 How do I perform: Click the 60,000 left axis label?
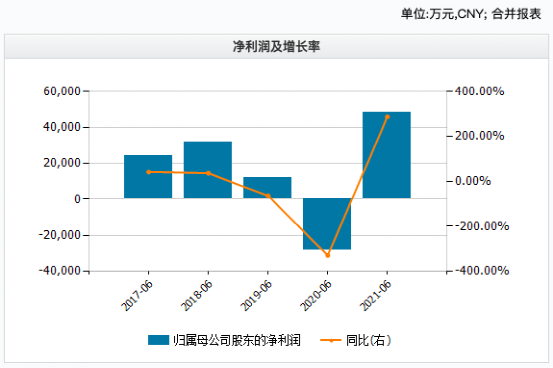tap(62, 91)
